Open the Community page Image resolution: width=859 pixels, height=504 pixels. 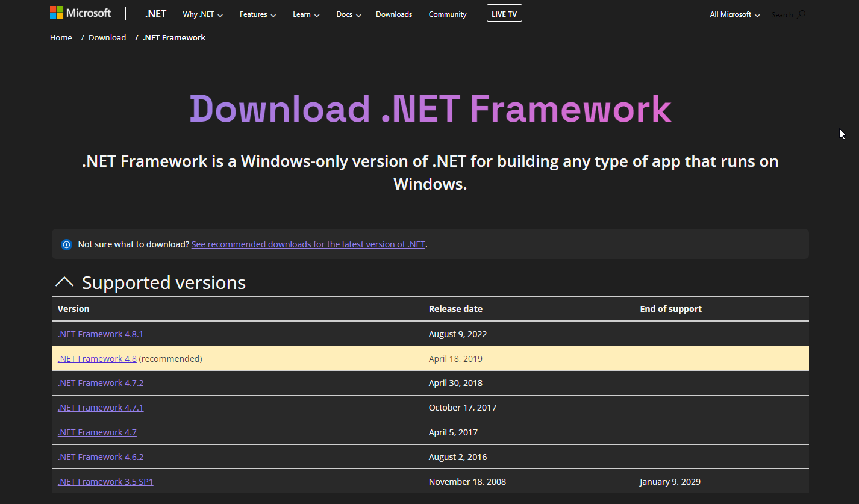[x=448, y=14]
